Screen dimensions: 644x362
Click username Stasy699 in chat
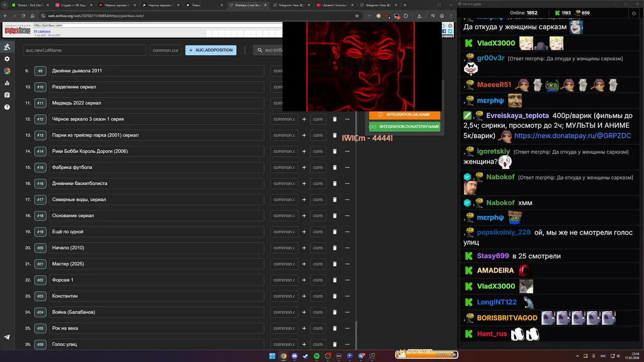[x=493, y=256]
